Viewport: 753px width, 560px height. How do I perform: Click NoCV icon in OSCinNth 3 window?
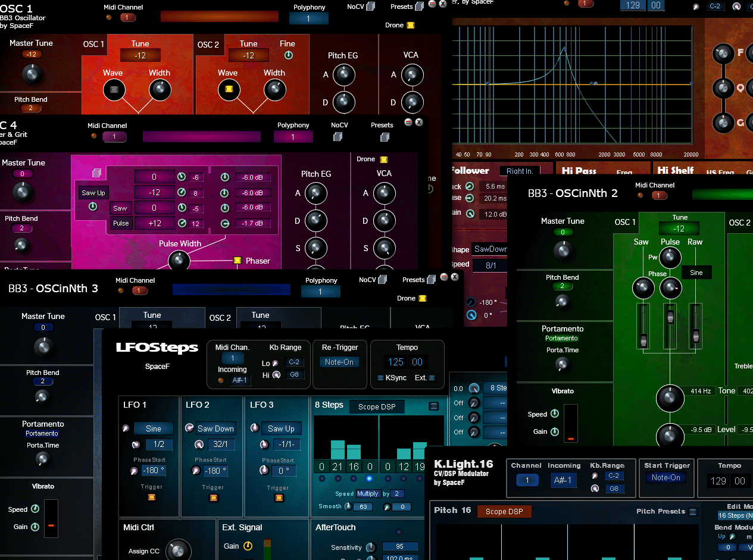[382, 279]
